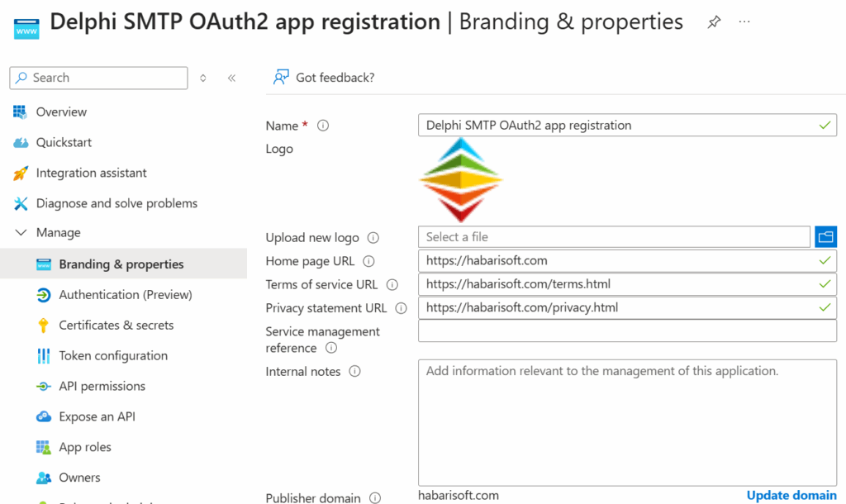The image size is (846, 504).
Task: Click the Service management reference field
Action: pyautogui.click(x=628, y=330)
